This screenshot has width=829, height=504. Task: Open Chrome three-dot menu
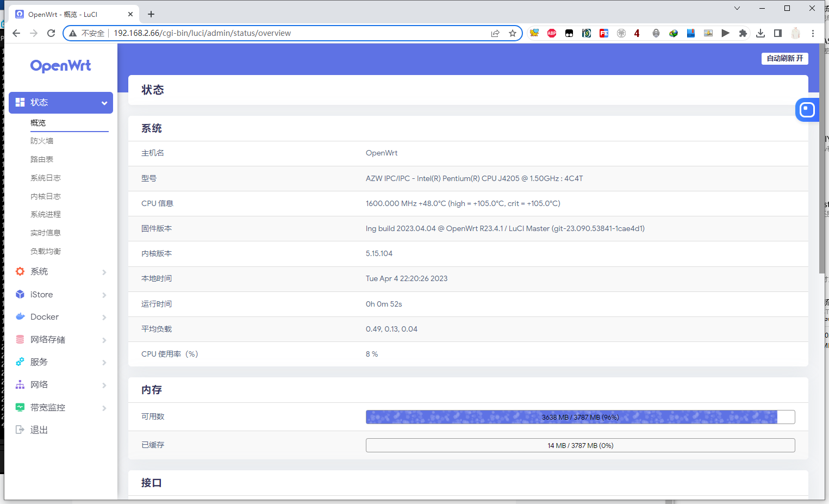tap(813, 33)
